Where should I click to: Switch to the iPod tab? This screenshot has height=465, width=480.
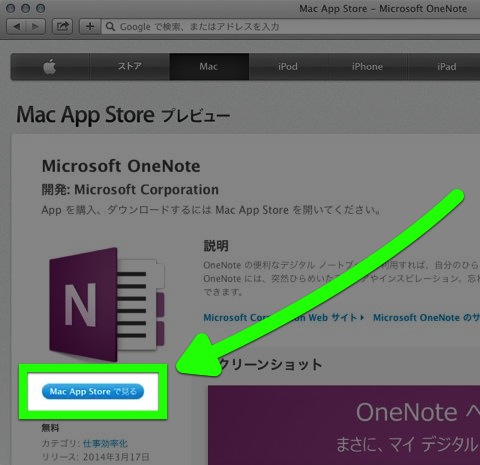pos(288,67)
